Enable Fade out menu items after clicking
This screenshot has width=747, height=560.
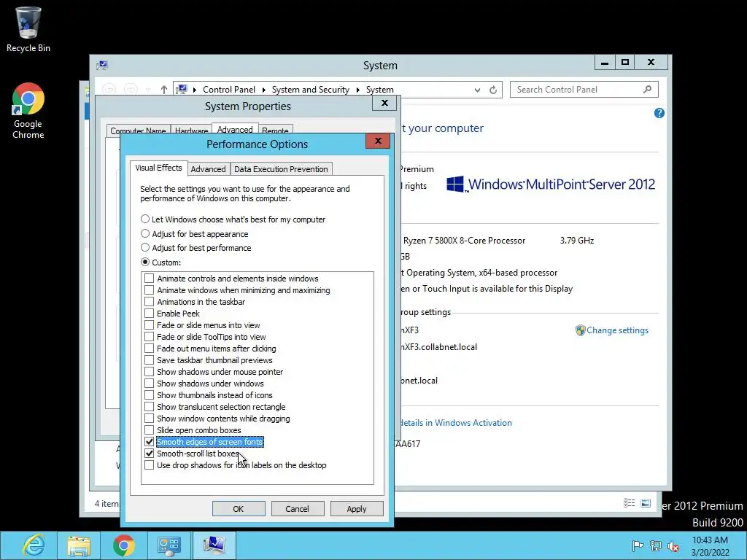coord(149,348)
